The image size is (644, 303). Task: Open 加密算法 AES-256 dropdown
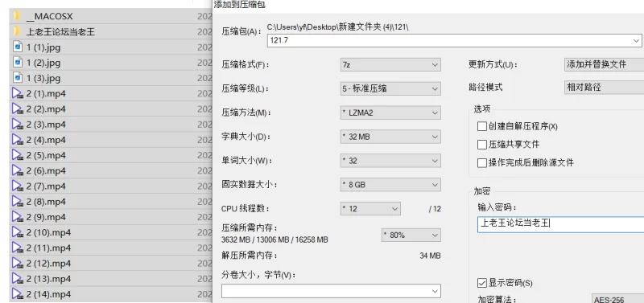point(617,299)
